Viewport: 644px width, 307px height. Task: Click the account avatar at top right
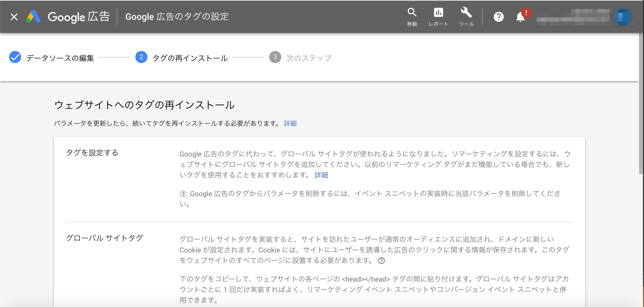point(622,17)
